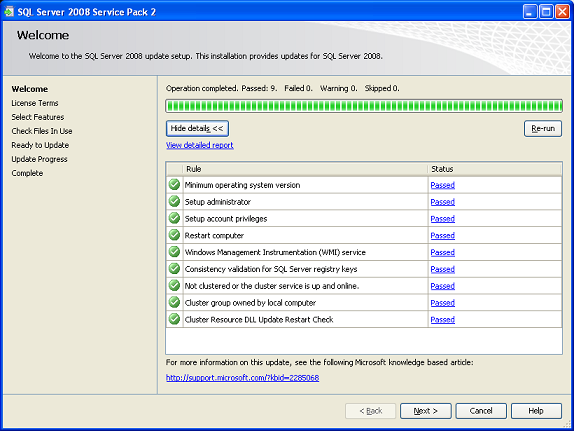The height and width of the screenshot is (431, 574).
Task: Open Passed link for Cluster Resource DLL check
Action: click(443, 320)
